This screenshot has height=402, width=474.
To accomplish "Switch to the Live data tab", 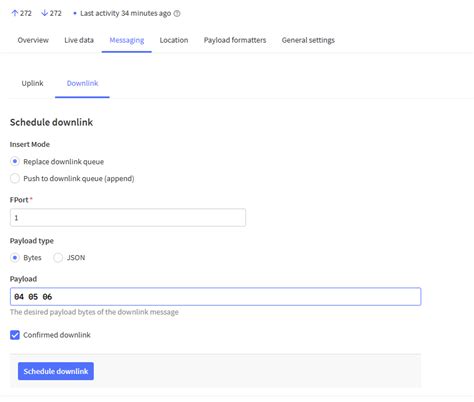I will click(x=79, y=40).
